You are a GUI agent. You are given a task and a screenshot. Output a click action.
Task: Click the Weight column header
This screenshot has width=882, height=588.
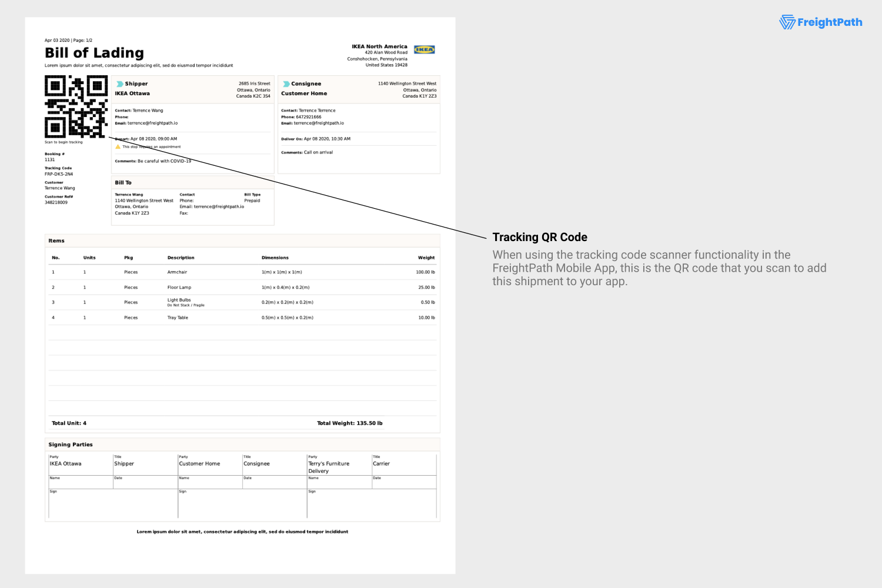click(x=426, y=258)
